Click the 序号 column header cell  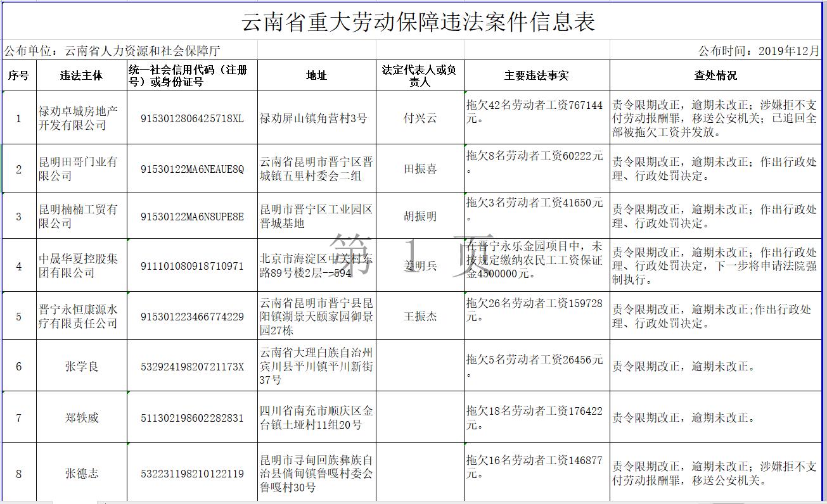coord(18,75)
